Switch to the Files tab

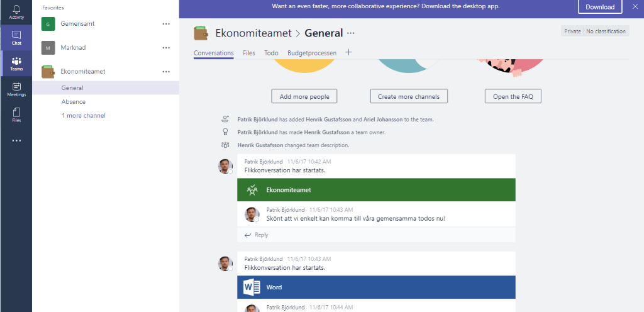coord(249,53)
